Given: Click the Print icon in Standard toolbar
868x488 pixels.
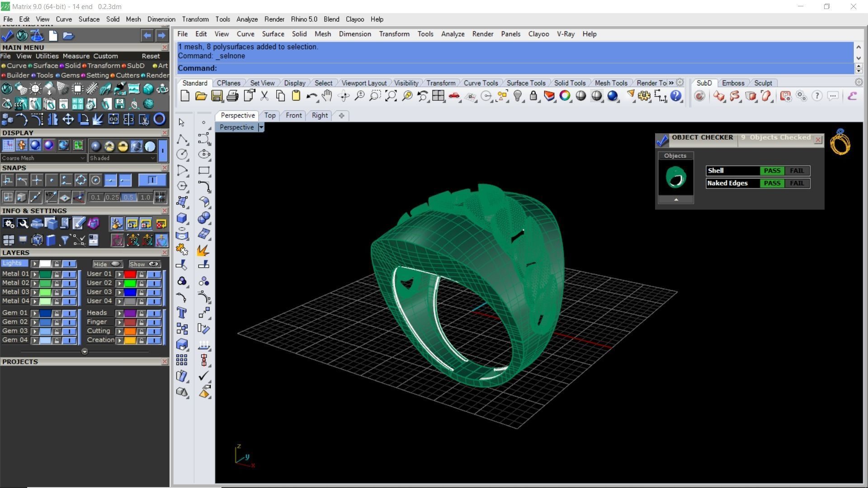Looking at the screenshot, I should point(232,96).
